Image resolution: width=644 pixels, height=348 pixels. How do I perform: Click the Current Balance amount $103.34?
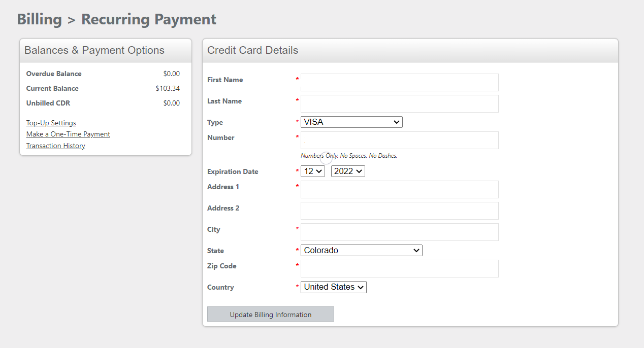[168, 88]
